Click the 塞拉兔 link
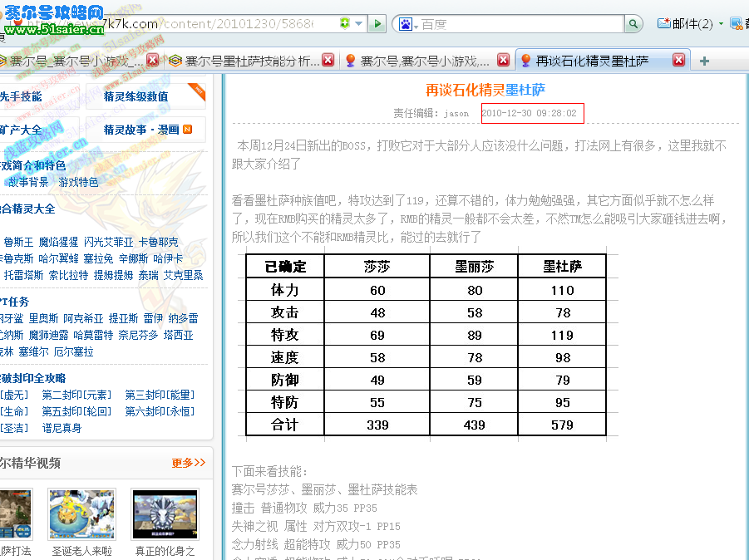 pos(98,258)
